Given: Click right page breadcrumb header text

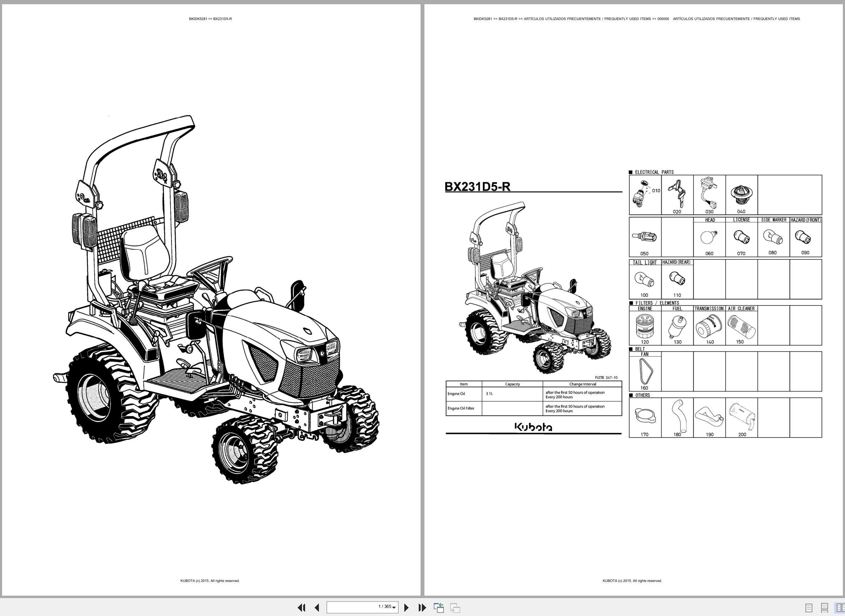Looking at the screenshot, I should [636, 19].
